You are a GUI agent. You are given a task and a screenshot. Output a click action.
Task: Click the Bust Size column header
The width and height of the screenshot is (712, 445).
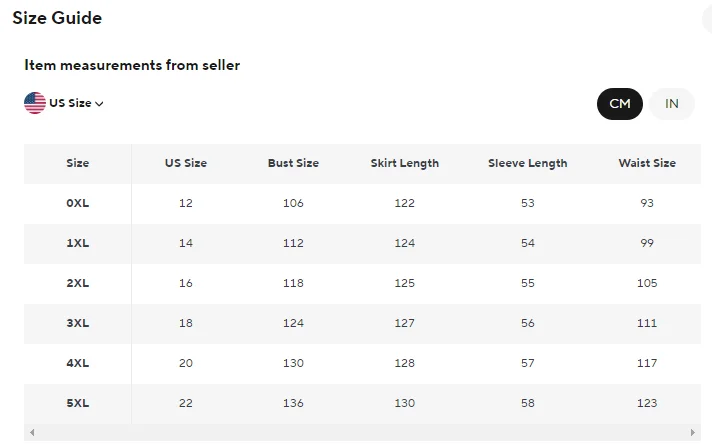[293, 163]
